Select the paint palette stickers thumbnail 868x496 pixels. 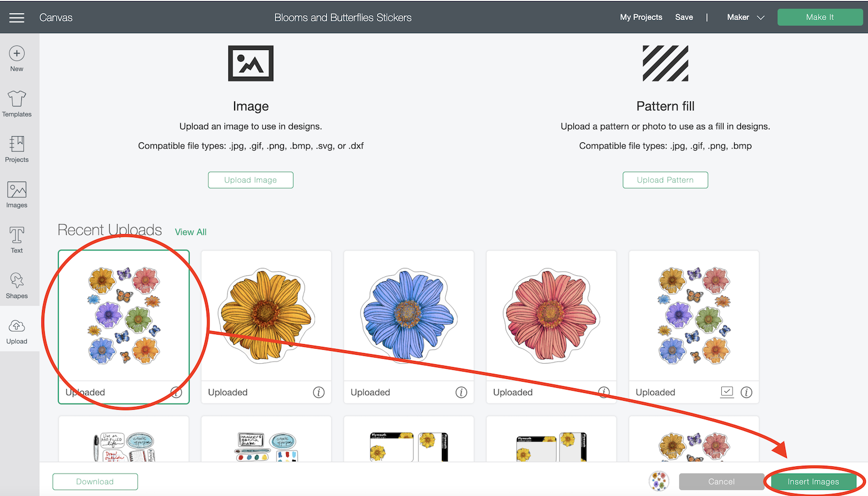267,439
